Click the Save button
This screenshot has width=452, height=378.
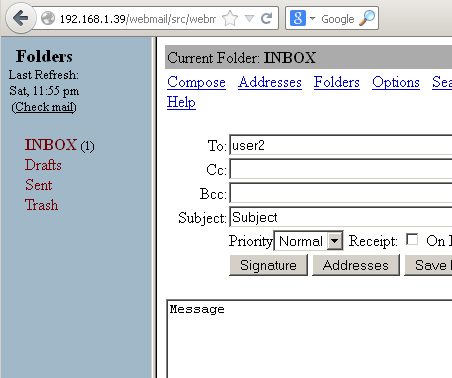(428, 265)
